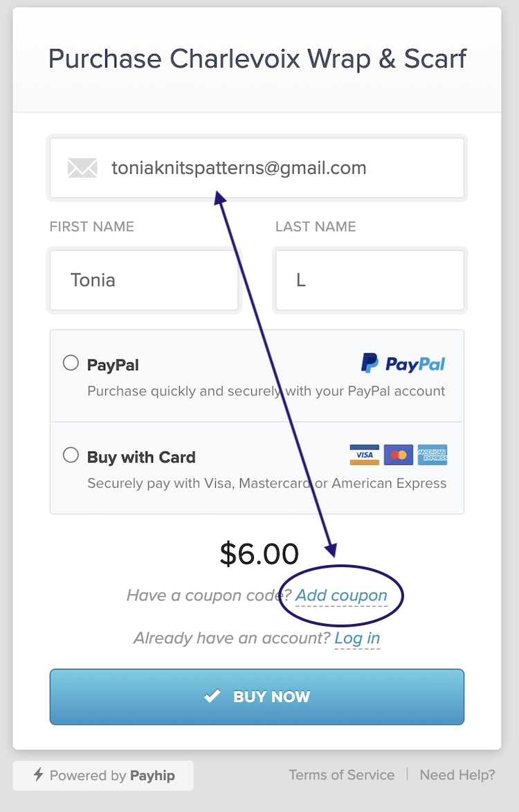Click the lightning bolt Payhip icon

point(38,775)
